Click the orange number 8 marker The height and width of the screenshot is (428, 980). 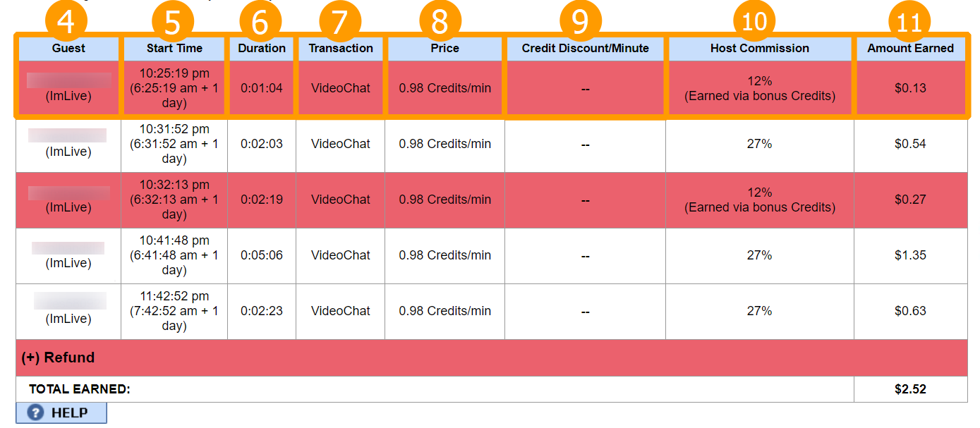[440, 22]
